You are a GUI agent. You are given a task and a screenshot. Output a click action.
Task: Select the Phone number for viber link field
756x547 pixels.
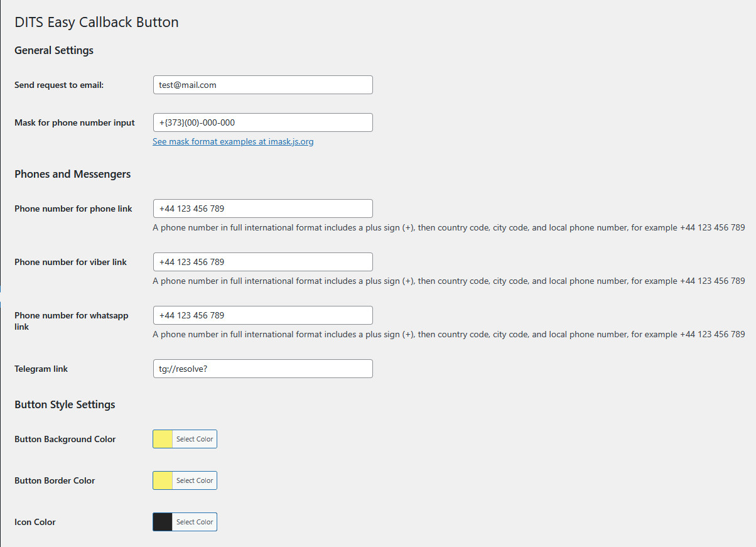pos(262,261)
